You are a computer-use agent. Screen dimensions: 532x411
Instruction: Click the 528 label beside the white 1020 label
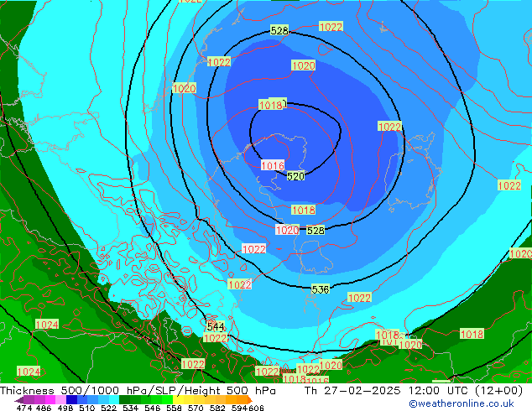click(316, 231)
